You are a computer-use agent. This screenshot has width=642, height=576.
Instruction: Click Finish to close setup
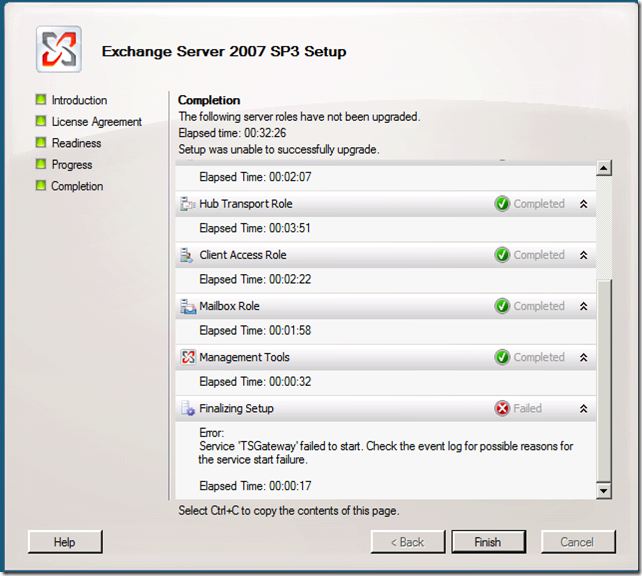point(488,542)
